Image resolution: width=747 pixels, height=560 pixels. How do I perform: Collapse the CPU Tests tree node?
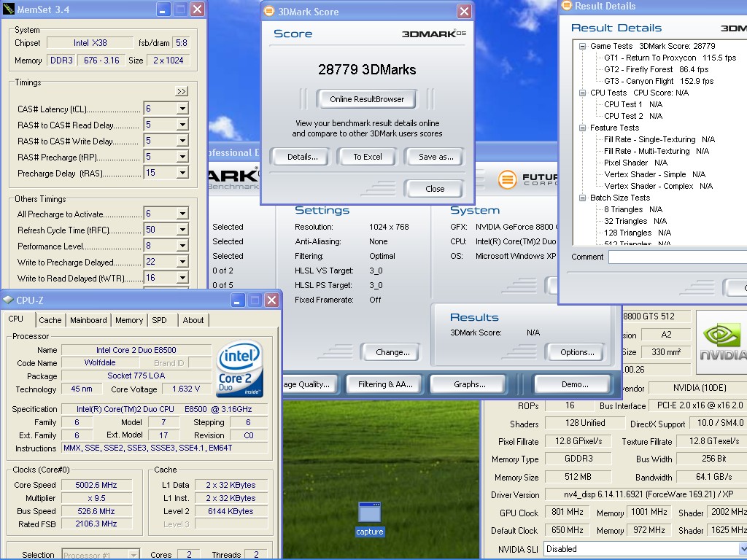pyautogui.click(x=582, y=93)
